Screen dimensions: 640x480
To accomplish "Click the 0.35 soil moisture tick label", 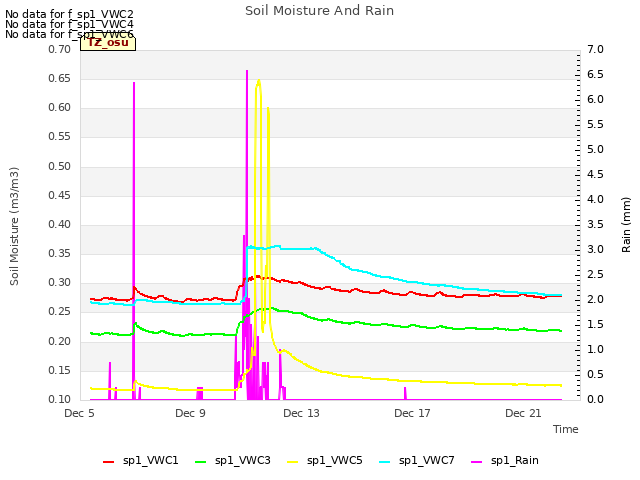I will [60, 253].
